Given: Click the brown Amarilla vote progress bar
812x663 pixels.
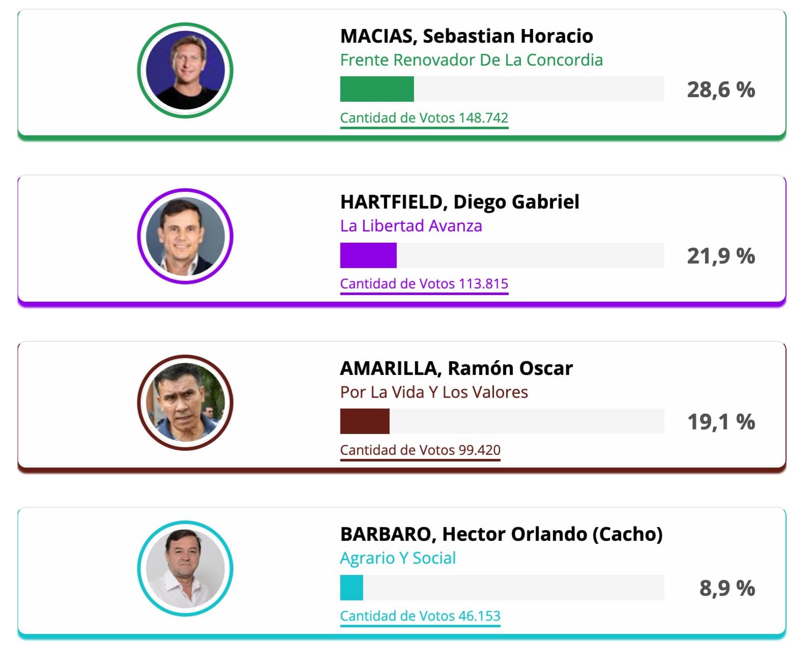Looking at the screenshot, I should point(502,421).
